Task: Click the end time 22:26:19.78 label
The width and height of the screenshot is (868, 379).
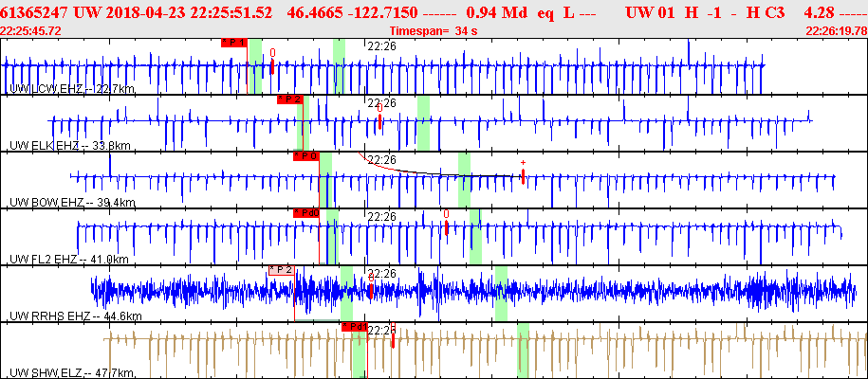Action: tap(835, 31)
